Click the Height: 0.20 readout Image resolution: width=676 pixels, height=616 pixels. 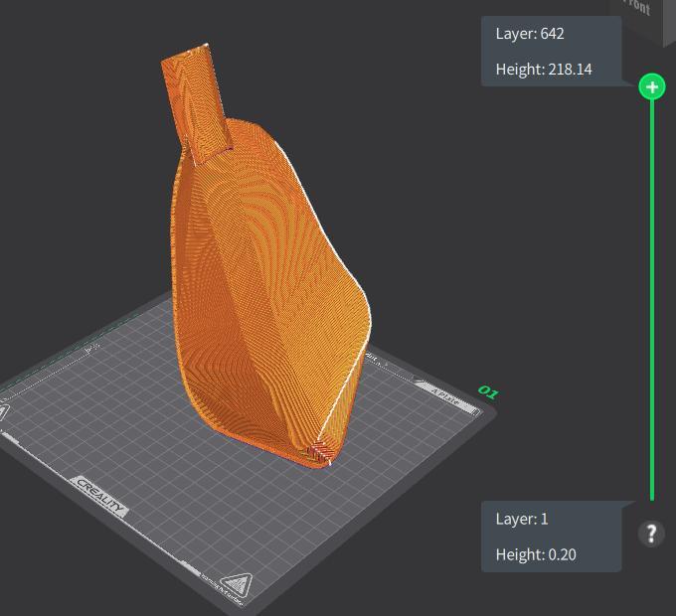tap(536, 554)
